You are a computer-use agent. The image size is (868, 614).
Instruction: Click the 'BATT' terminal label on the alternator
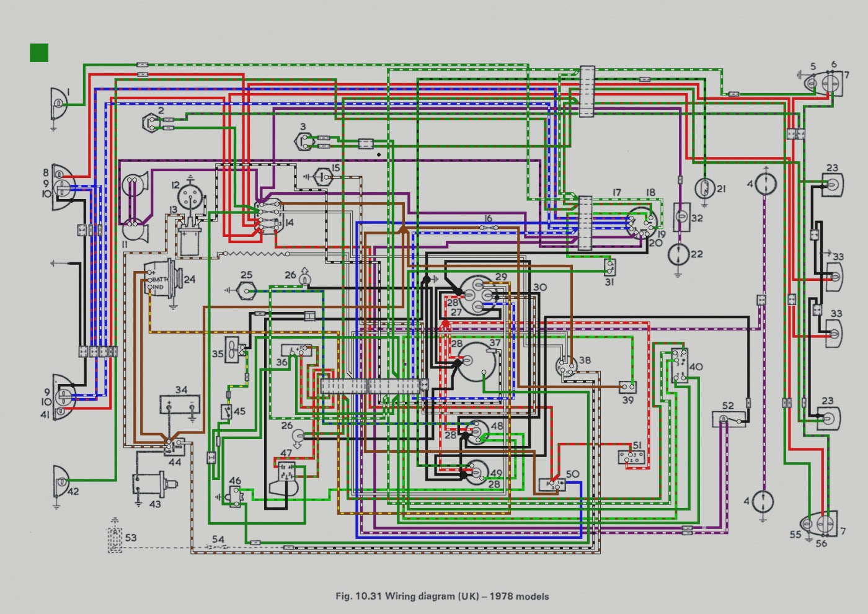point(159,281)
